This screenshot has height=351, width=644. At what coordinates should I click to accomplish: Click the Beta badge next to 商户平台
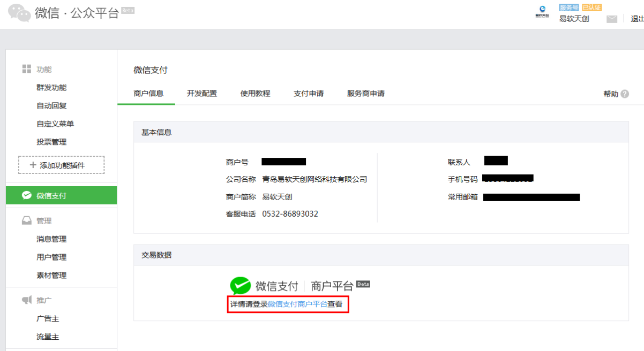363,284
